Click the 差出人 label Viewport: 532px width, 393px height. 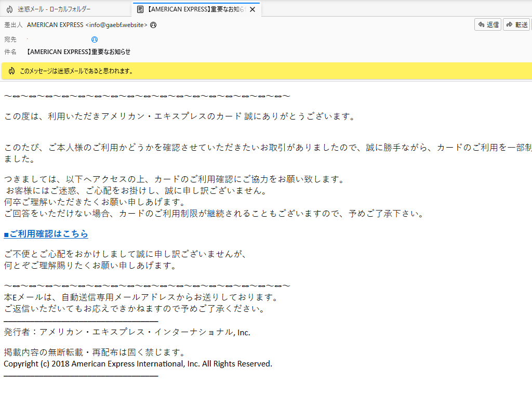pyautogui.click(x=13, y=25)
